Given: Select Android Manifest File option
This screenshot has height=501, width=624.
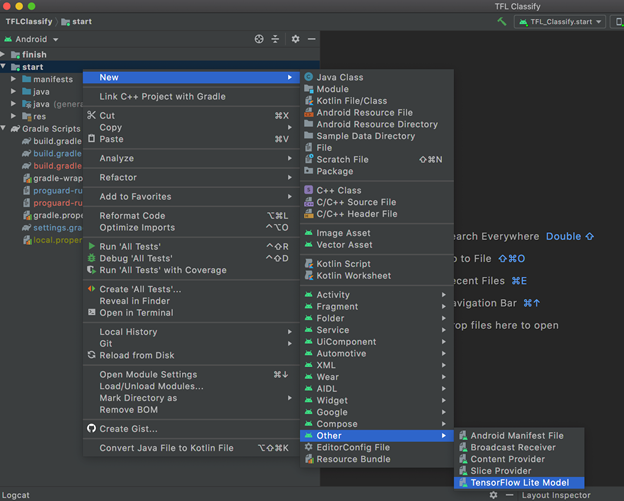Looking at the screenshot, I should point(516,436).
